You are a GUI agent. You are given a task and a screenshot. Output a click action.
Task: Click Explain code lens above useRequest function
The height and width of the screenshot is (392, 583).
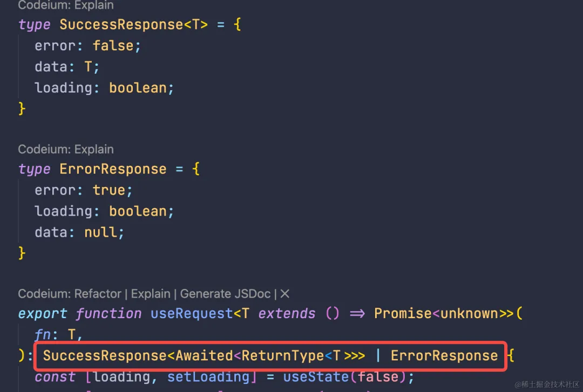[150, 294]
